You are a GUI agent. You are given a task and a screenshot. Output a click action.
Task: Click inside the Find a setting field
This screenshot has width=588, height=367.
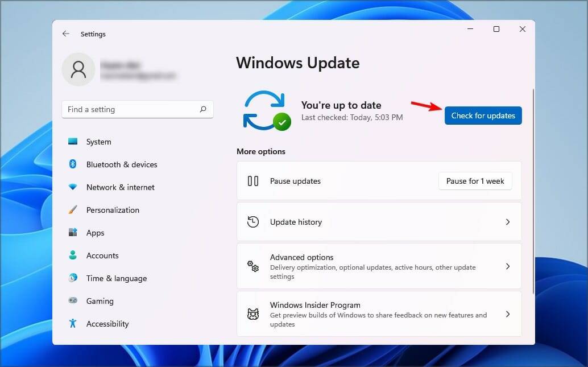pyautogui.click(x=131, y=109)
